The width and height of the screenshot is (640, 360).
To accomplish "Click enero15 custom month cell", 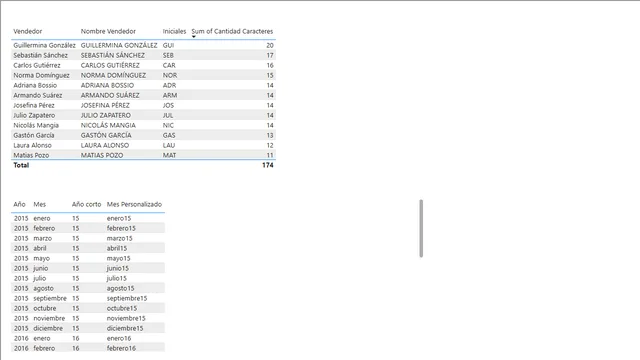I will click(x=119, y=218).
